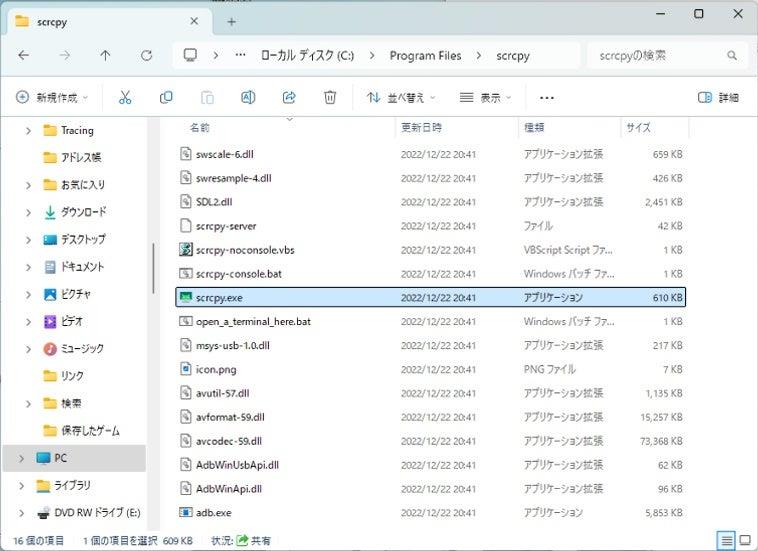Select AdbWinUsbApi.dll file row
758x551 pixels.
(431, 465)
